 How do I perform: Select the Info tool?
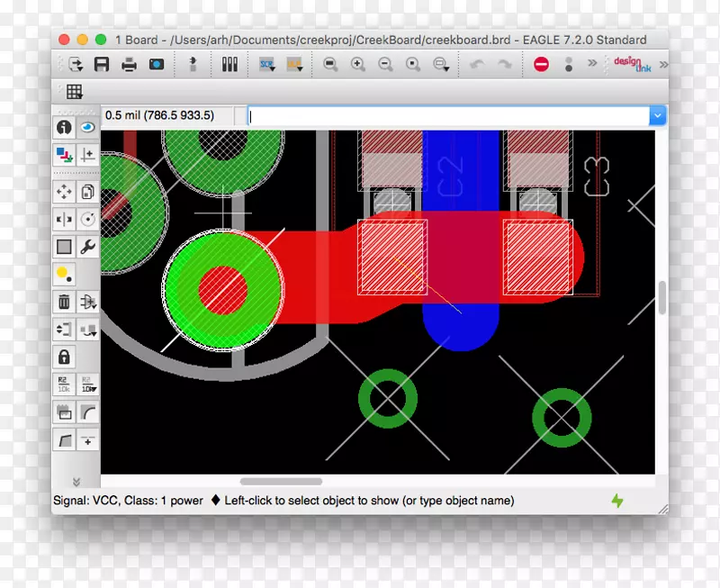pos(64,128)
